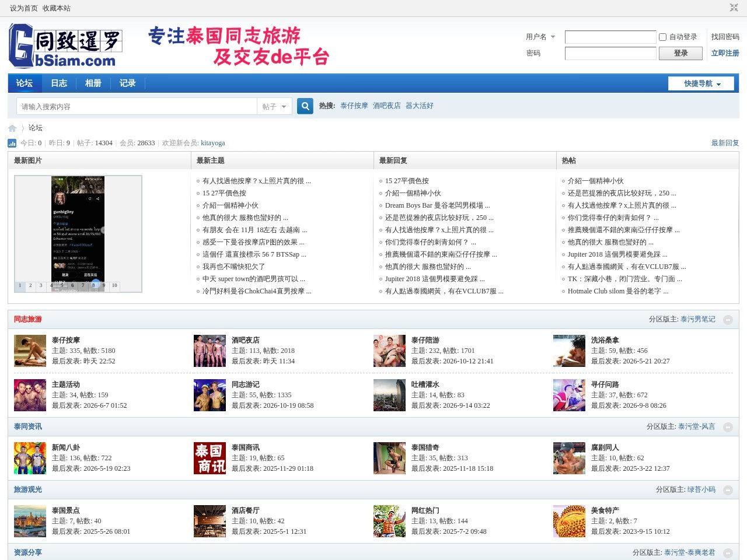This screenshot has height=560, width=747.
Task: Open the 帖子 search type dropdown
Action: pos(274,106)
